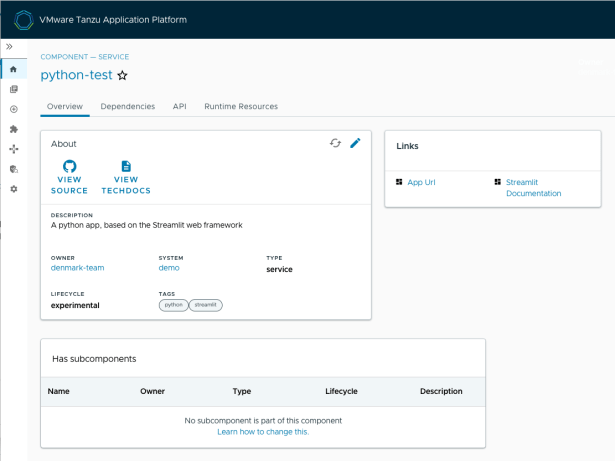Click the streamlit tag chip
Image resolution: width=615 pixels, height=461 pixels.
(206, 305)
